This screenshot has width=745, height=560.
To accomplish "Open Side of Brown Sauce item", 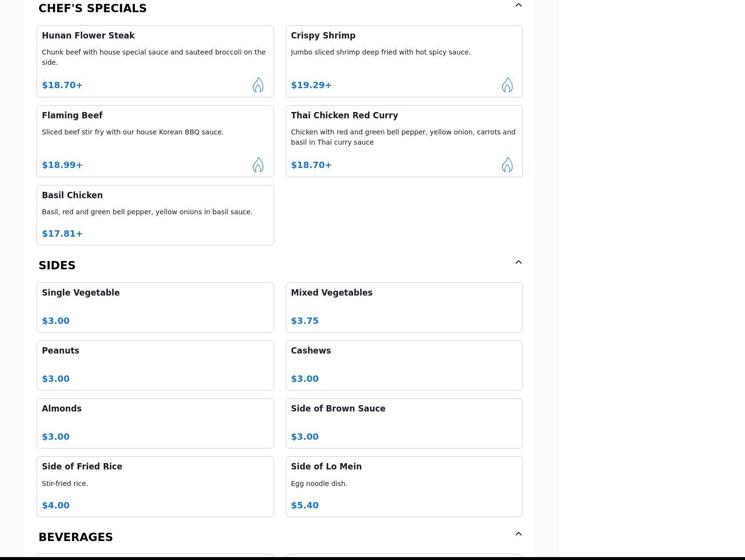I will [x=404, y=423].
